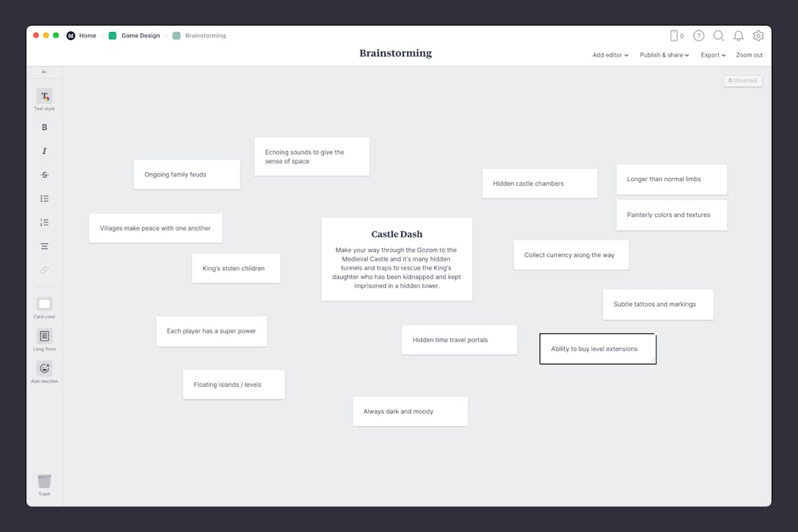Select the Text style tool

pyautogui.click(x=44, y=97)
